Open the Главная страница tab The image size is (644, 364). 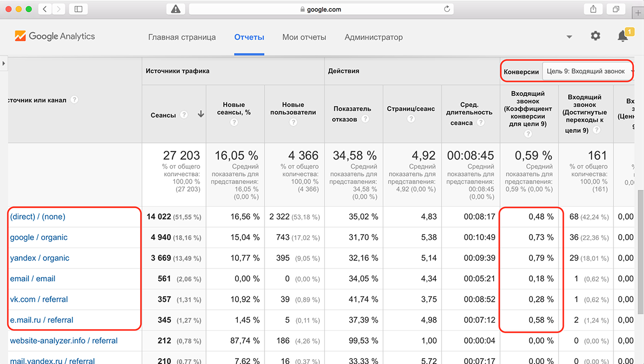click(x=182, y=37)
